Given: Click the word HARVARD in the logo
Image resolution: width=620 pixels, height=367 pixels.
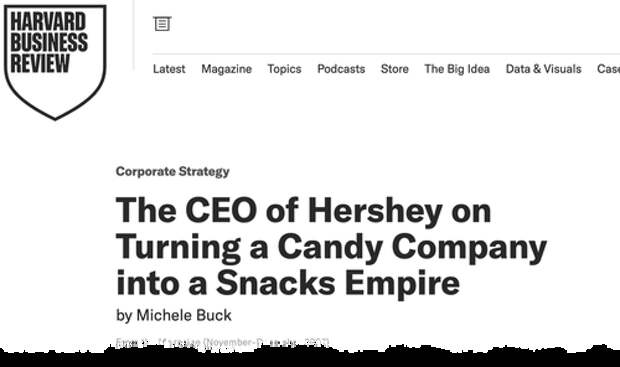Looking at the screenshot, I should (x=48, y=22).
